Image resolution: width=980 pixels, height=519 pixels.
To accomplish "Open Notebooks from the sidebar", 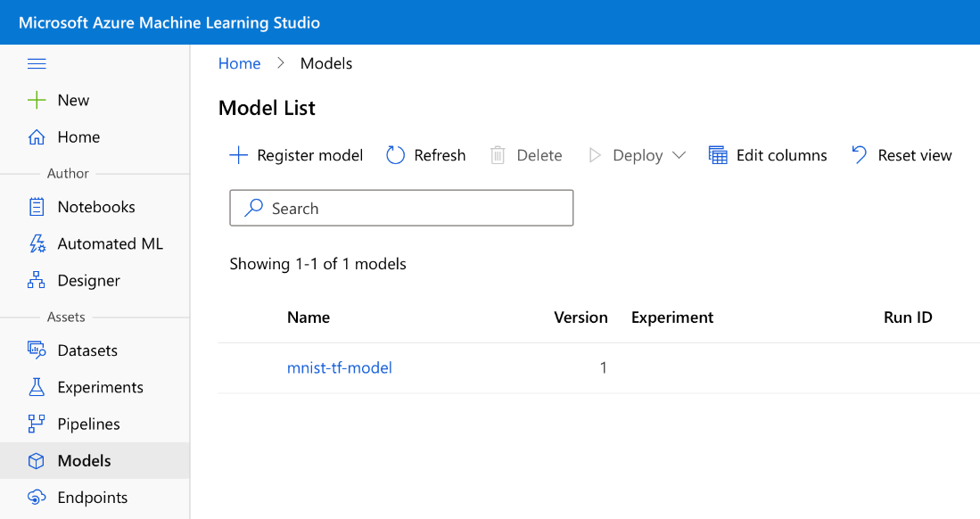I will click(x=95, y=207).
